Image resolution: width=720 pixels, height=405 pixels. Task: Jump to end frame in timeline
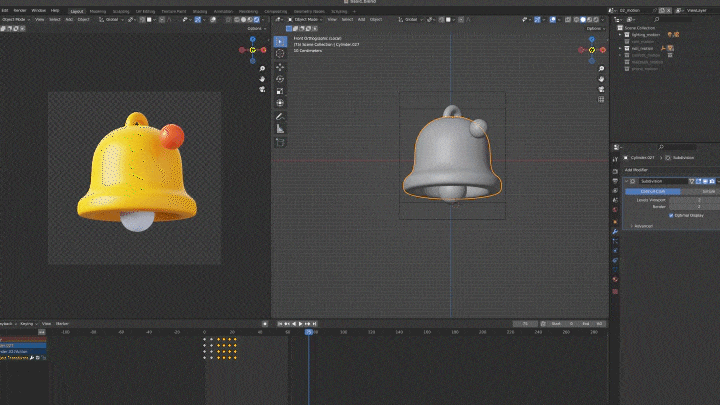point(315,324)
